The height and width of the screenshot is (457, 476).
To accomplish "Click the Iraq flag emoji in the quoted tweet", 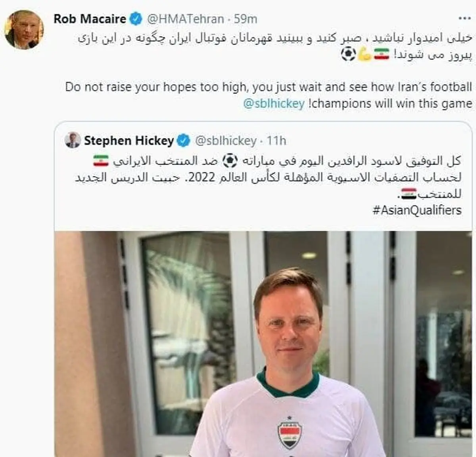I will click(x=409, y=194).
